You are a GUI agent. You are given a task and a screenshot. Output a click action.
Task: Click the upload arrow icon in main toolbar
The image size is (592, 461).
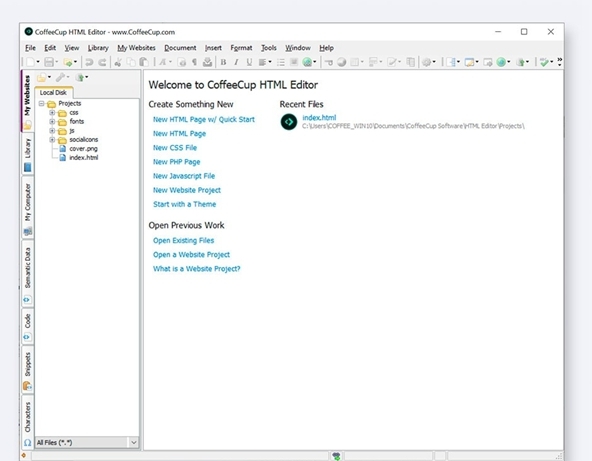[x=521, y=62]
